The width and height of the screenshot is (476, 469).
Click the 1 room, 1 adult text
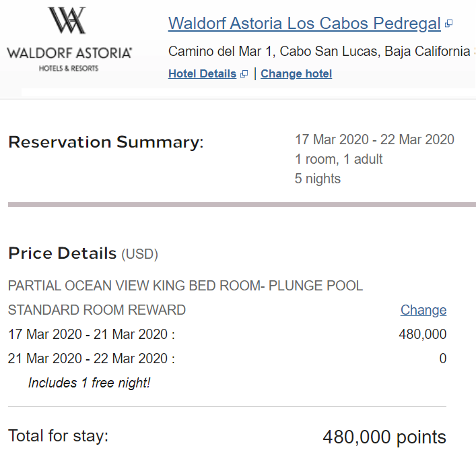pos(339,159)
